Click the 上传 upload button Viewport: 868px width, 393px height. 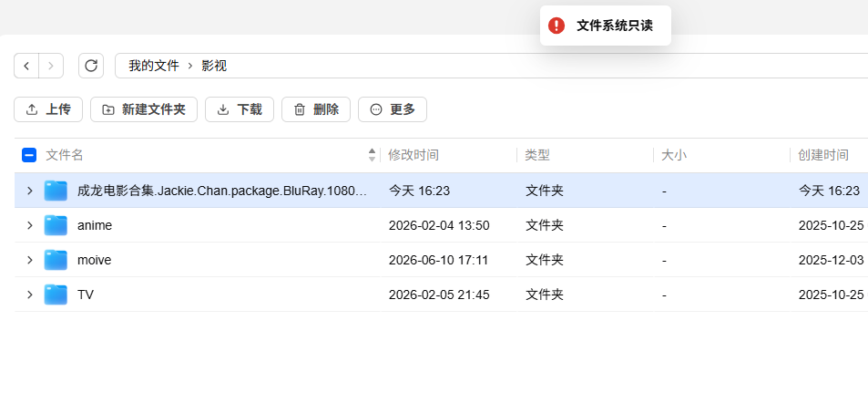(x=48, y=109)
